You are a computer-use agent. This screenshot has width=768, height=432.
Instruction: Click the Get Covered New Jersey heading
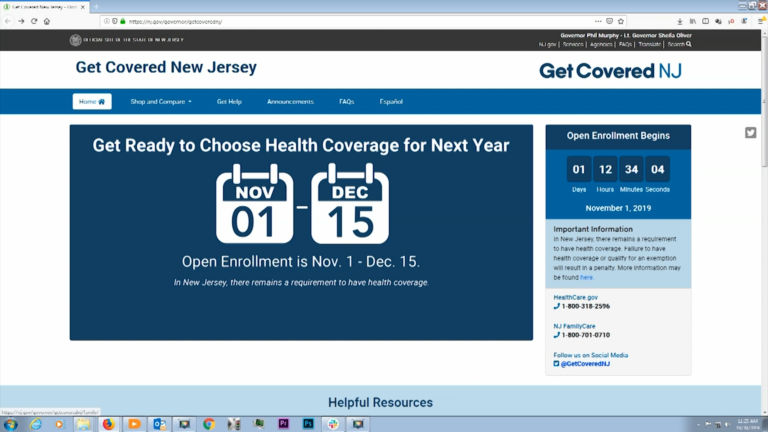(166, 67)
